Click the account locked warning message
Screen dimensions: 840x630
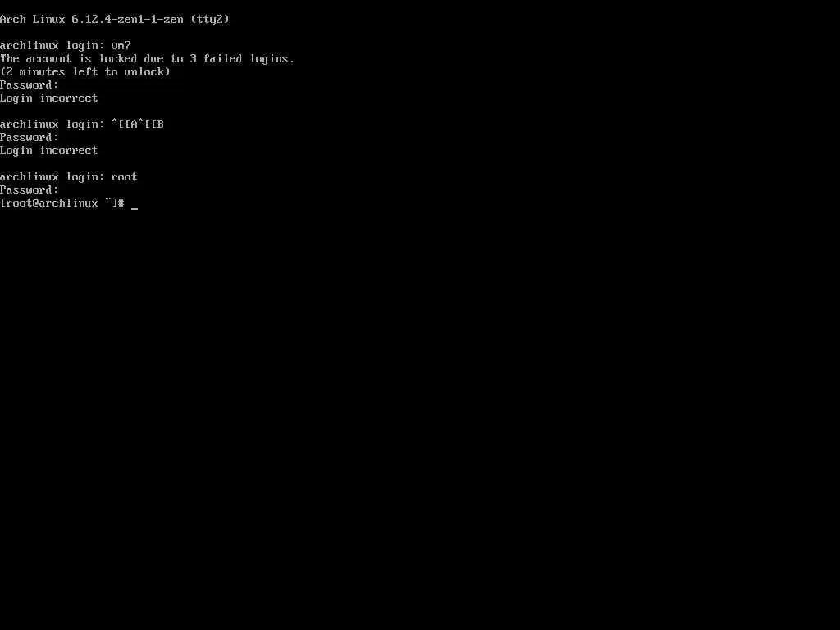tap(148, 59)
